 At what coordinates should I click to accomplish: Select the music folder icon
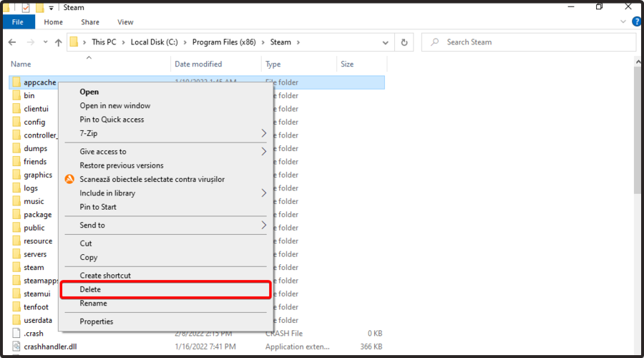[16, 201]
